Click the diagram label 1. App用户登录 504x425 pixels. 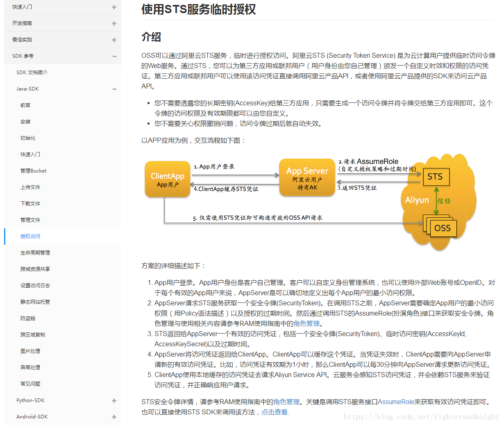pyautogui.click(x=214, y=166)
